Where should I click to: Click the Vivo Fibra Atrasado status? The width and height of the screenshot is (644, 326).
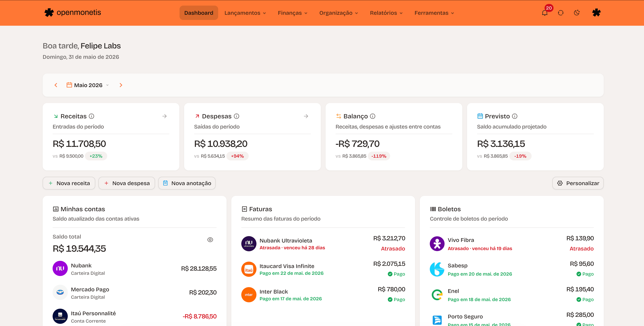(x=581, y=248)
